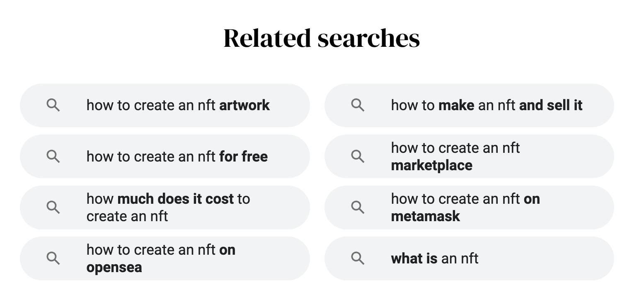Select 'how to create an nft marketplace' suggestion

pos(455,157)
